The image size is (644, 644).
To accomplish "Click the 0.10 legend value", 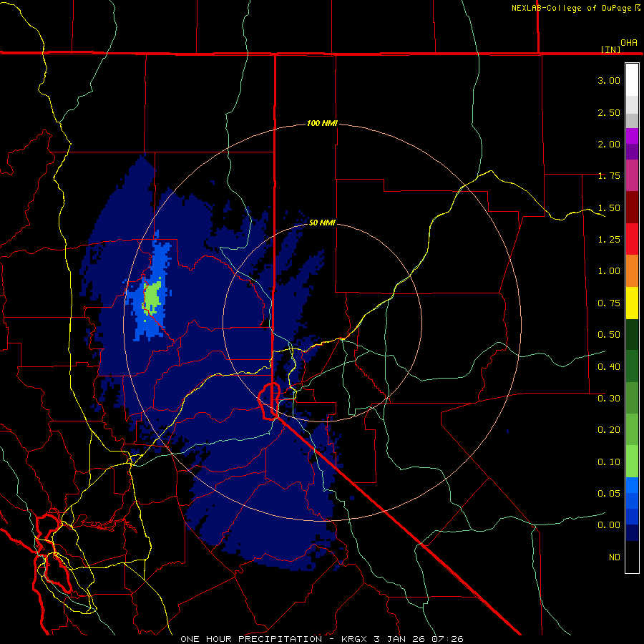I will tap(609, 462).
